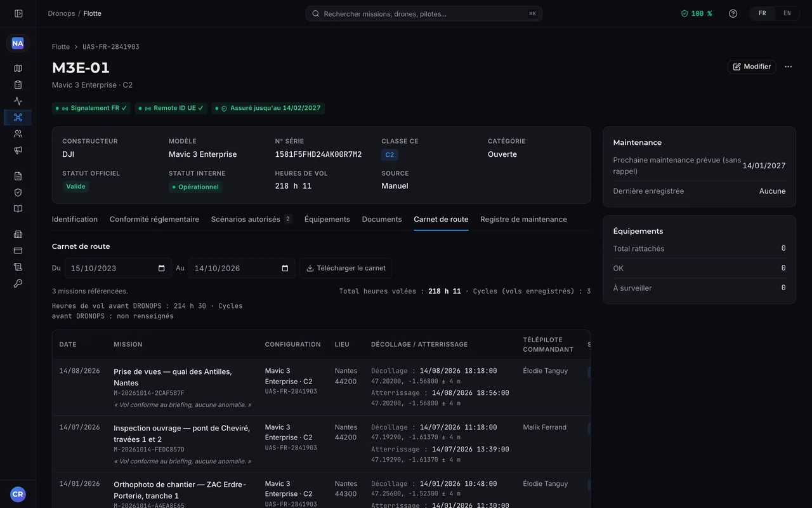812x508 pixels.
Task: Click Télécharger le carnet button
Action: pyautogui.click(x=346, y=268)
